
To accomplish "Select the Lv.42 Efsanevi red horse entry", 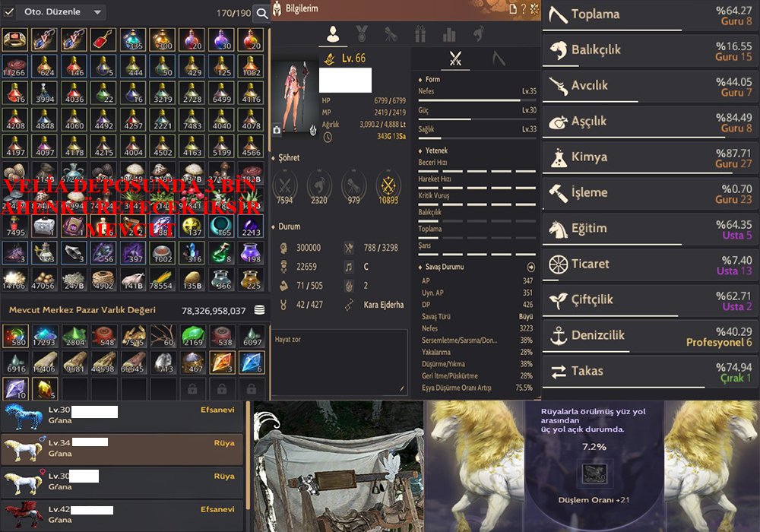I will (x=122, y=515).
